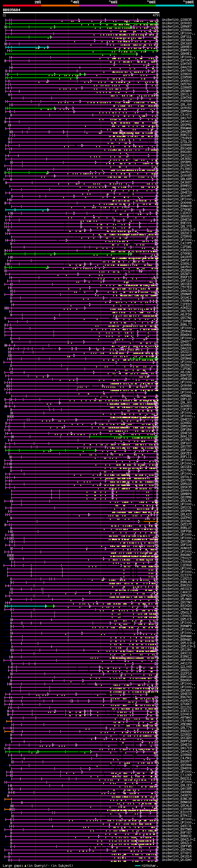Image resolution: width=197 pixels, height=868 pixels.
Task: Open the UniRef100_C7J265 entry
Action: coord(177,775)
